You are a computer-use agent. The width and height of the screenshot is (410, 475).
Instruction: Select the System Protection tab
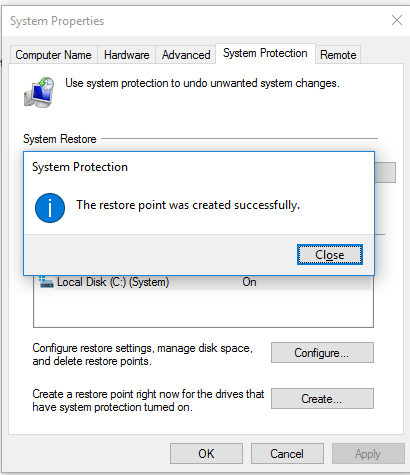(x=265, y=53)
